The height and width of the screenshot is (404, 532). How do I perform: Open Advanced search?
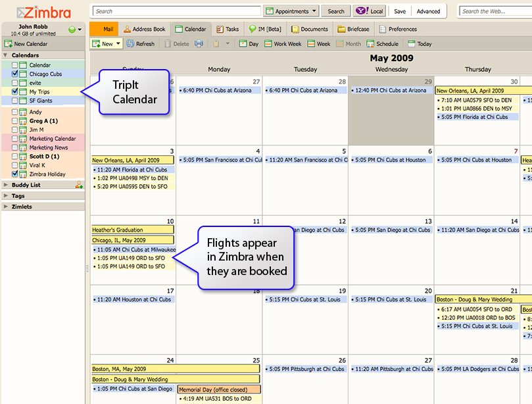pos(429,11)
